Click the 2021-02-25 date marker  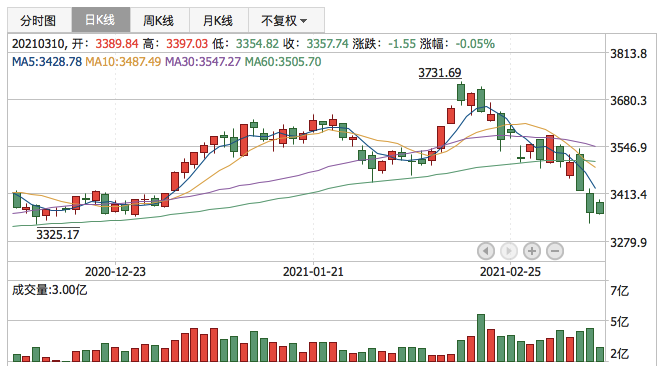coord(510,272)
